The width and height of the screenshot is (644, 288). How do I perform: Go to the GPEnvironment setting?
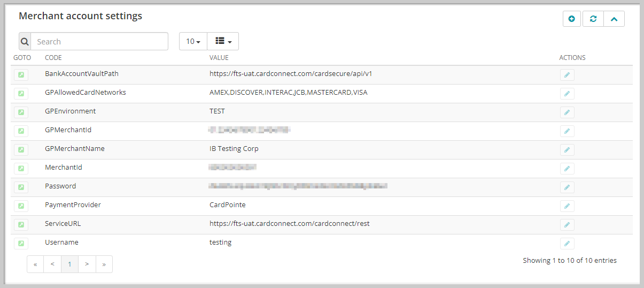click(x=21, y=112)
